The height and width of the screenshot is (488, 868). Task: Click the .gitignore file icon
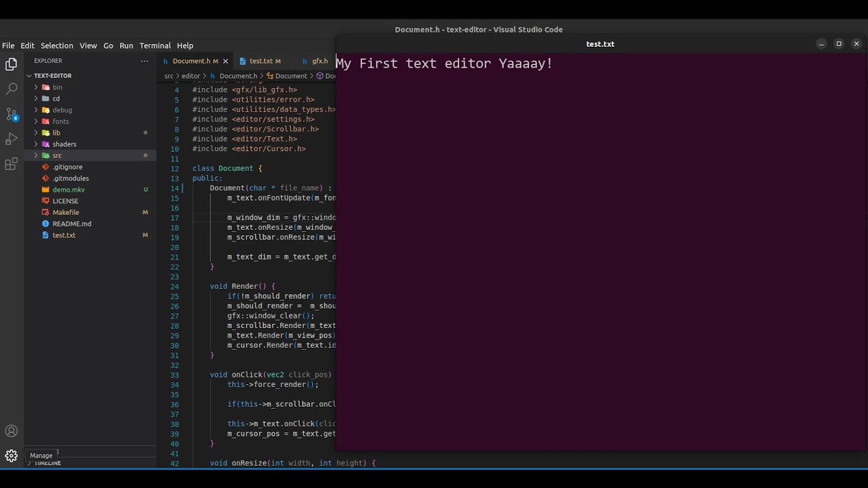(x=46, y=167)
